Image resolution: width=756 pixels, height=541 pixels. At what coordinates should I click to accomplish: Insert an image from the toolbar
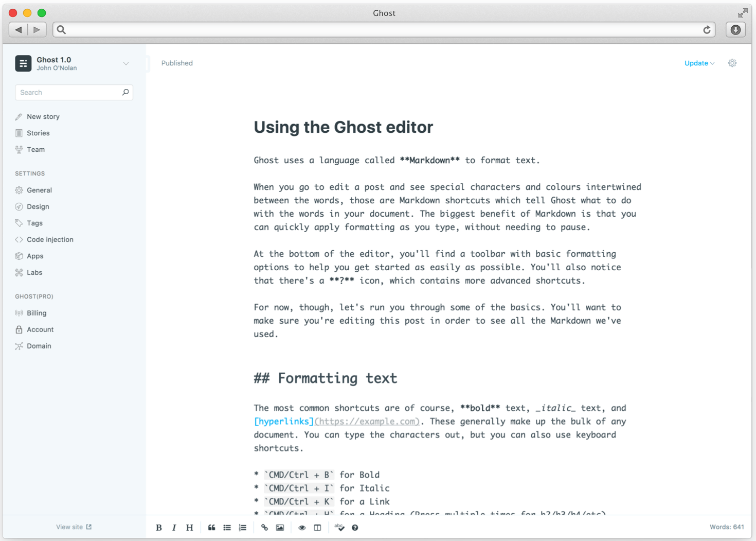tap(280, 528)
